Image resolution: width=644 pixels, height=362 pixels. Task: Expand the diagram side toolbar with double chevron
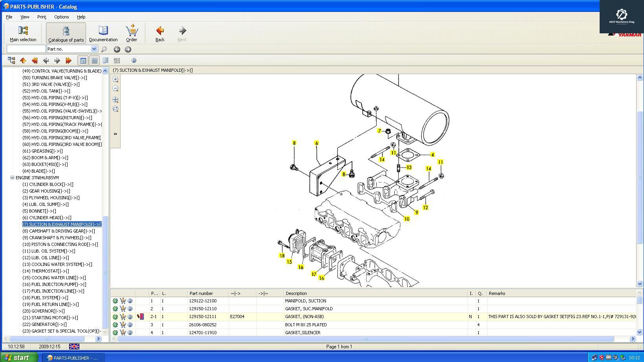click(x=115, y=134)
